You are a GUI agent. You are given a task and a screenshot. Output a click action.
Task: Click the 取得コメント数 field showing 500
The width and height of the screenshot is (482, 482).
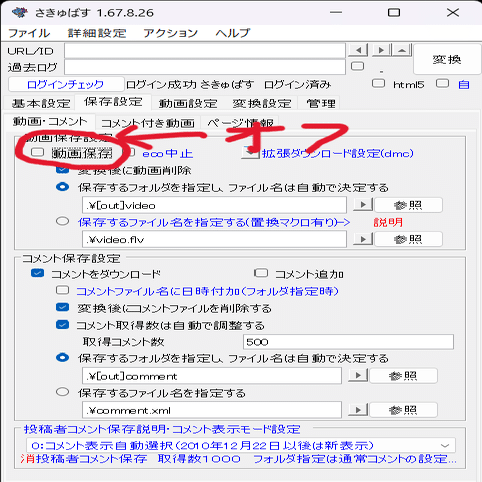coord(348,342)
